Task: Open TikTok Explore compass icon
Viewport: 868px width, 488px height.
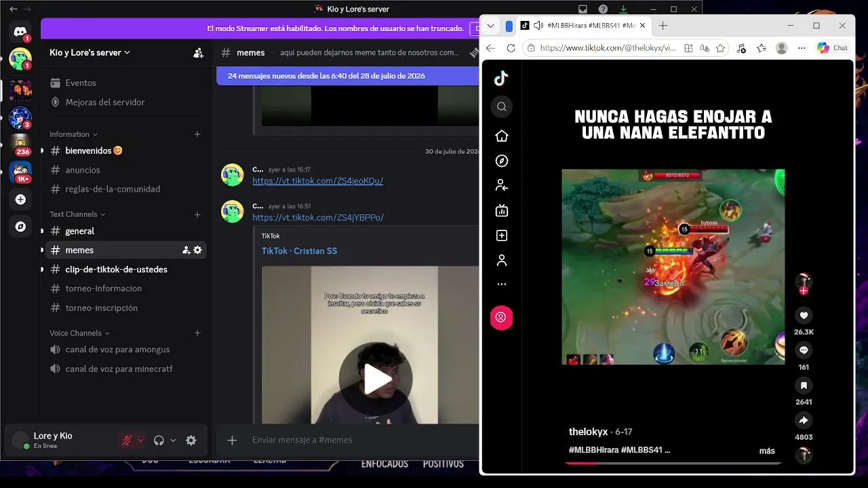Action: pos(502,161)
